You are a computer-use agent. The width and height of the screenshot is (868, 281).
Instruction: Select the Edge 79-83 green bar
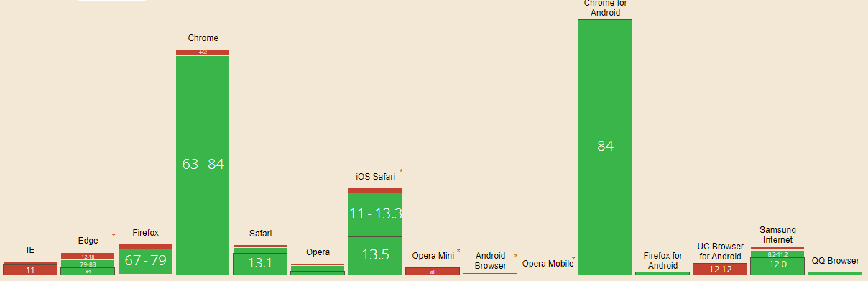click(x=88, y=264)
